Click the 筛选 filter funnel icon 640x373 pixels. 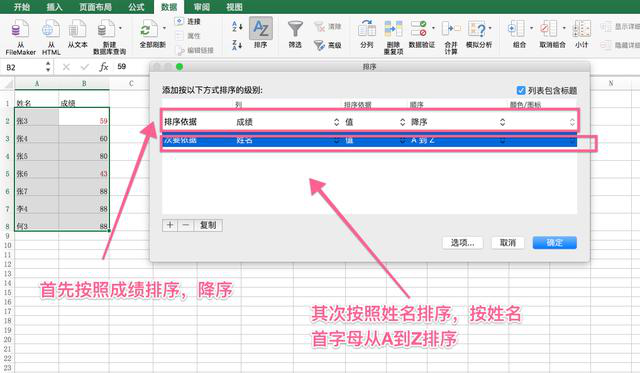tap(295, 29)
